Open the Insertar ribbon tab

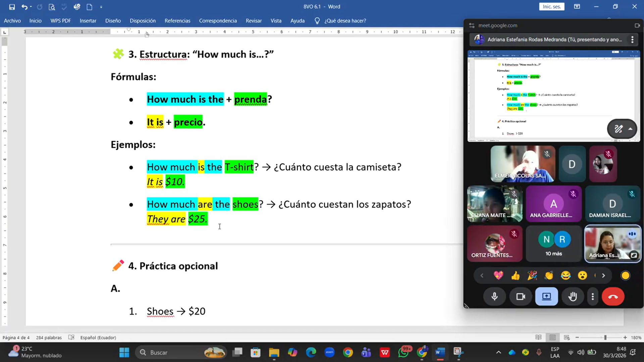[88, 21]
